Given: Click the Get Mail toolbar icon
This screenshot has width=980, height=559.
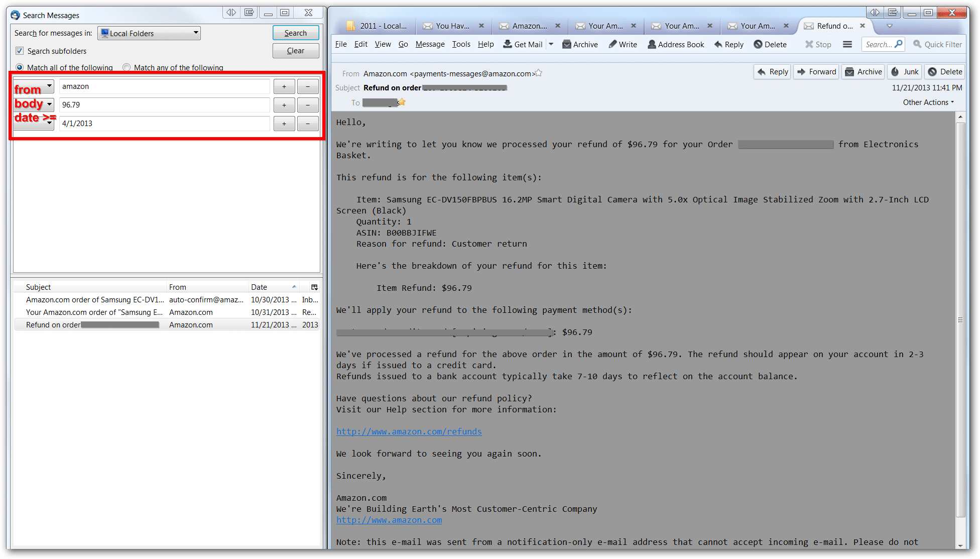Looking at the screenshot, I should [x=522, y=44].
